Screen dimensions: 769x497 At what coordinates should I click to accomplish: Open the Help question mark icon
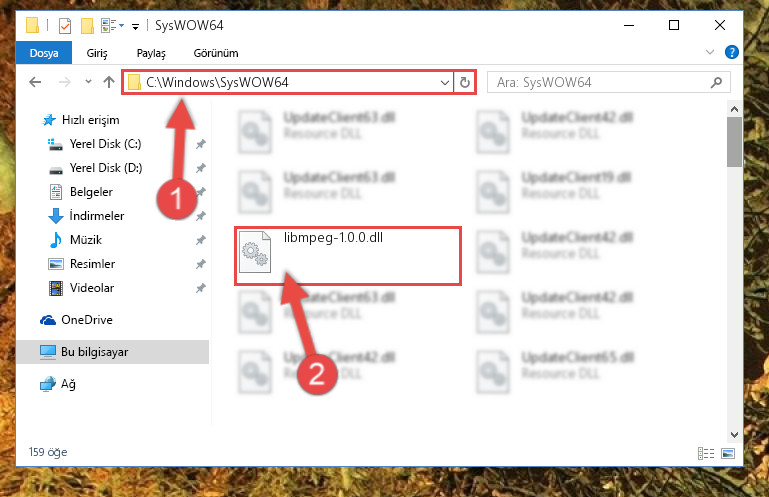(x=731, y=52)
